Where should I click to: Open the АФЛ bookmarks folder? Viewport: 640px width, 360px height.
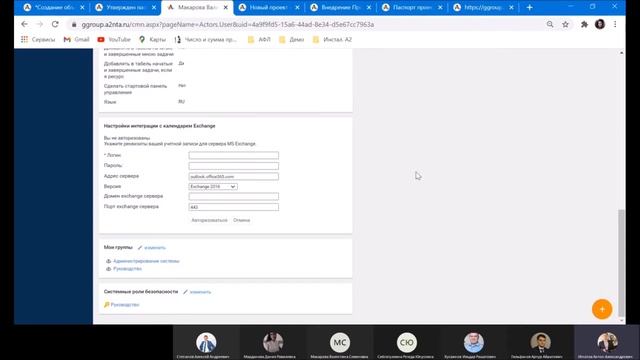[259, 40]
